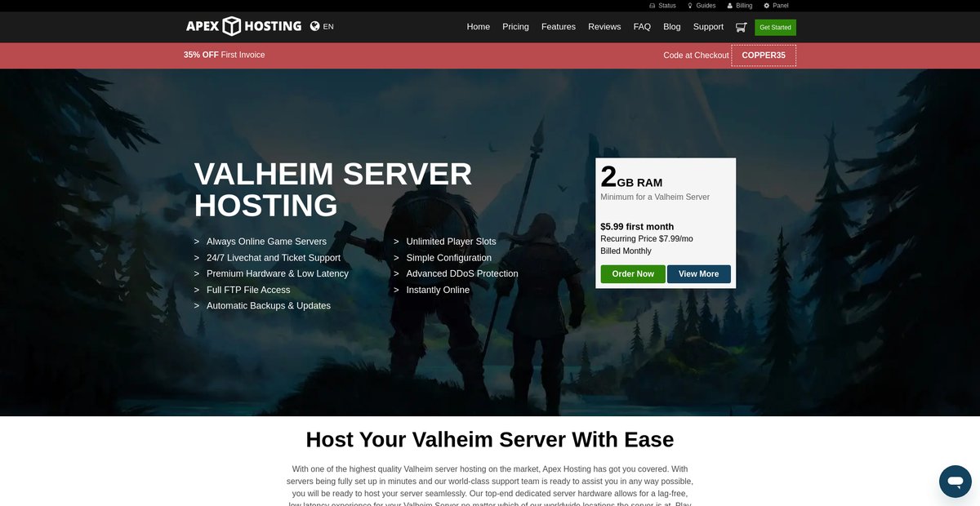The height and width of the screenshot is (506, 980).
Task: Select the EN language option
Action: pyautogui.click(x=328, y=26)
